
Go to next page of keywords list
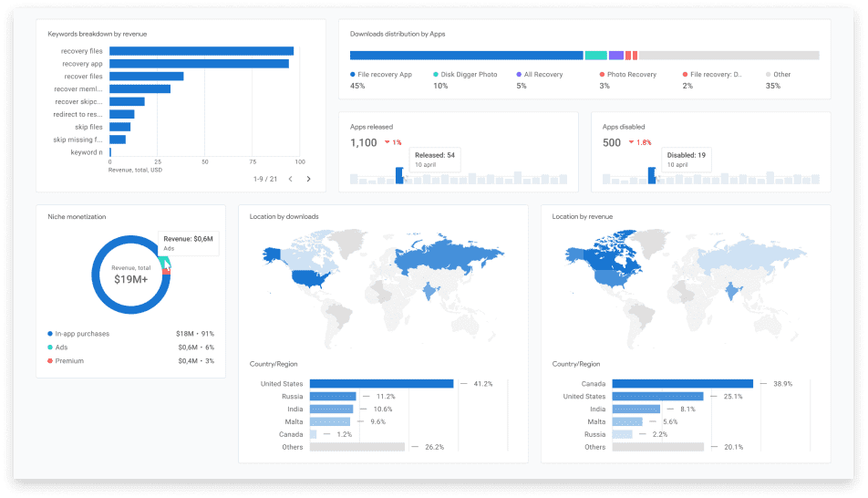tap(308, 179)
